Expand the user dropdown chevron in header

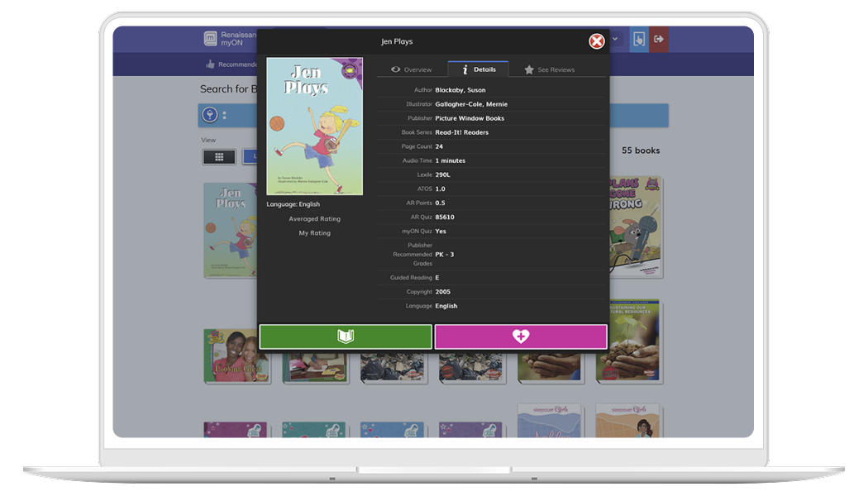click(x=615, y=39)
